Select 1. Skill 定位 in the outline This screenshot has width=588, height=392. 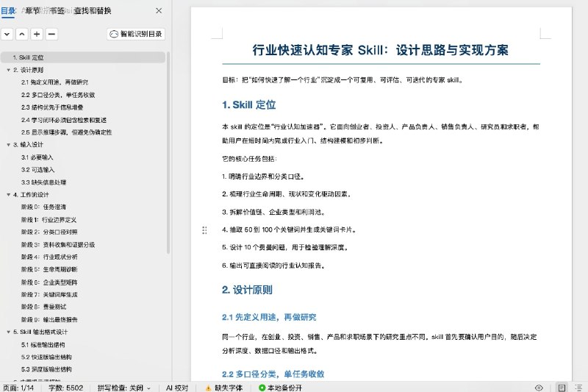coord(82,57)
